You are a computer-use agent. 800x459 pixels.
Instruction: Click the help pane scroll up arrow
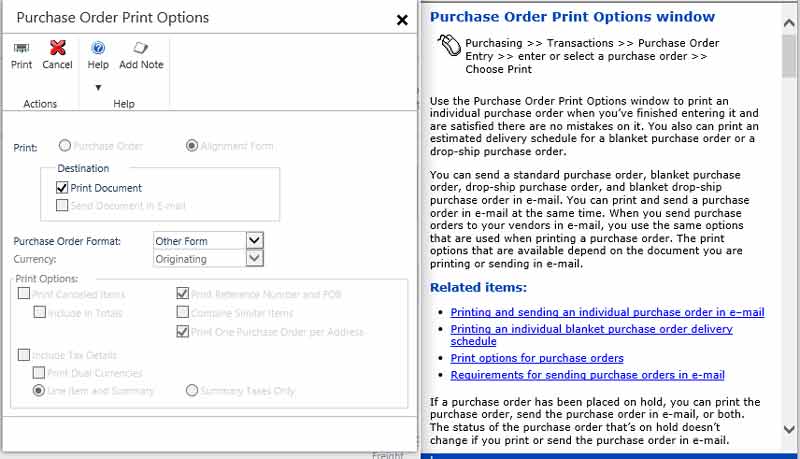pos(789,23)
